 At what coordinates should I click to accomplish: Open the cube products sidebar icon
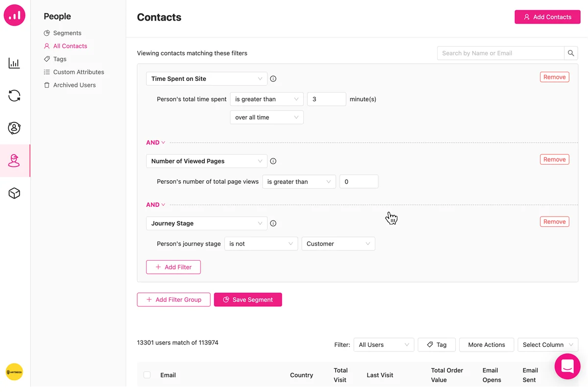pos(14,193)
